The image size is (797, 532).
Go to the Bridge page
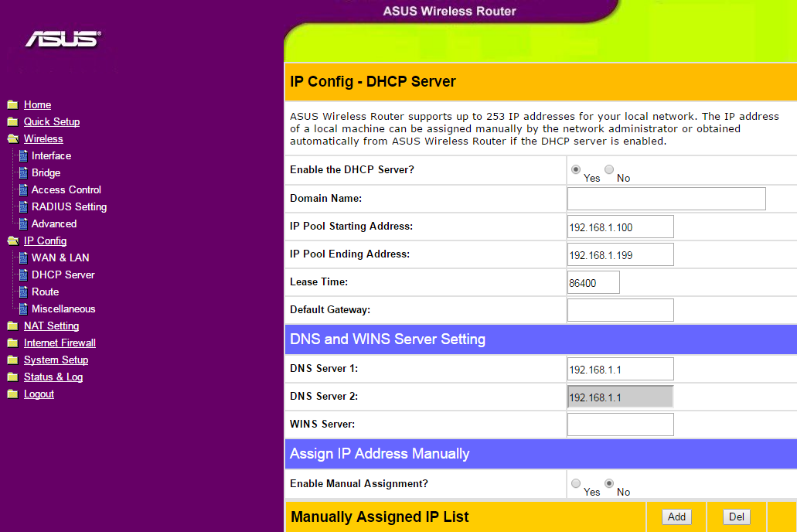click(46, 173)
